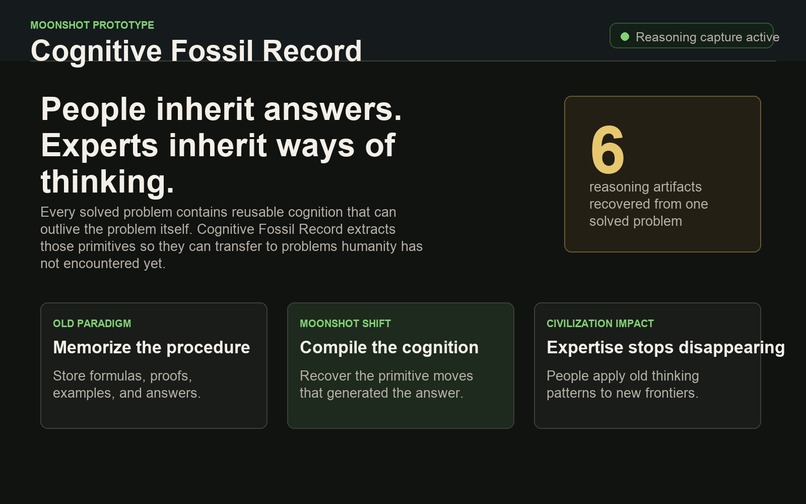Click 'Store formulas, proofs, examples, and answers.' text
The image size is (806, 504).
pyautogui.click(x=126, y=385)
